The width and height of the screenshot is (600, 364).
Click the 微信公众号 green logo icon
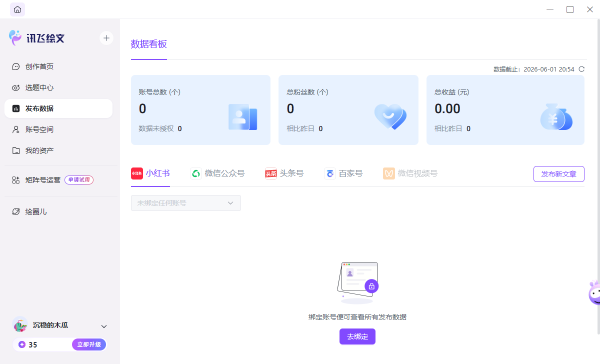tap(196, 173)
